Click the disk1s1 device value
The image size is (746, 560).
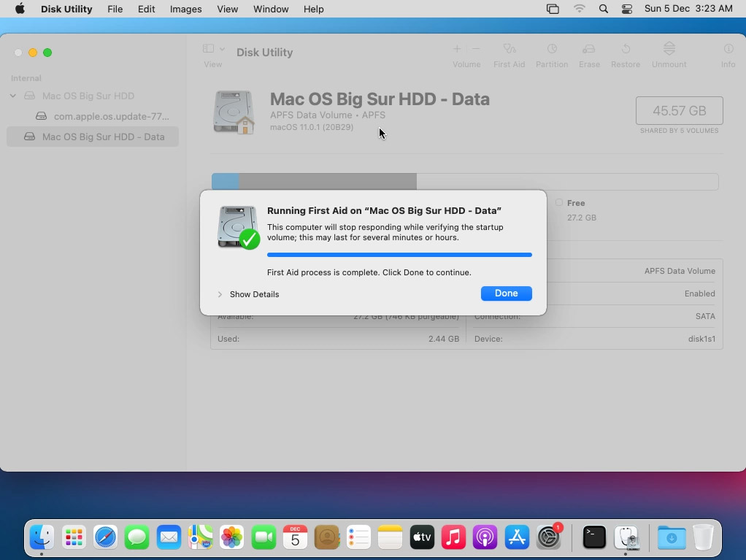(701, 340)
